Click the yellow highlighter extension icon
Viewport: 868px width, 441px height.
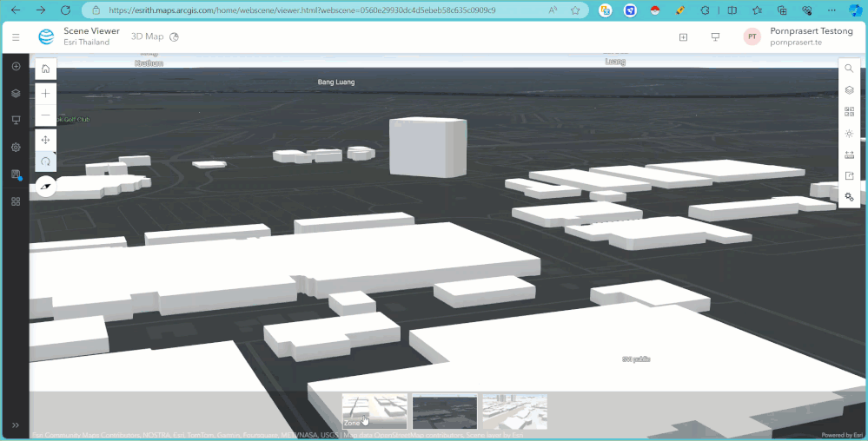(680, 10)
